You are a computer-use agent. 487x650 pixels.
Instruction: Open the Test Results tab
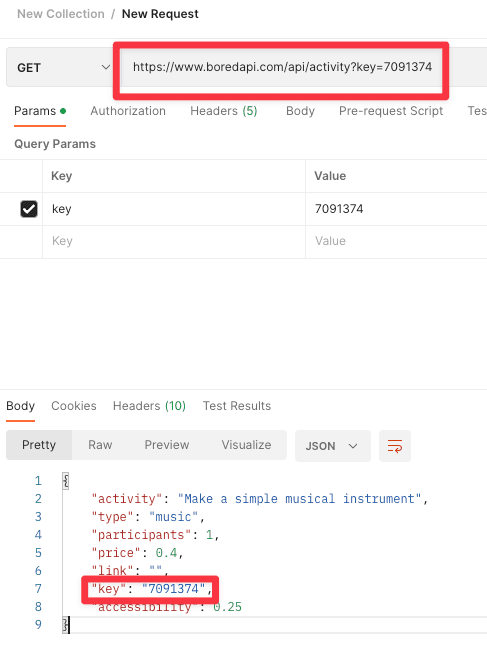coord(237,406)
